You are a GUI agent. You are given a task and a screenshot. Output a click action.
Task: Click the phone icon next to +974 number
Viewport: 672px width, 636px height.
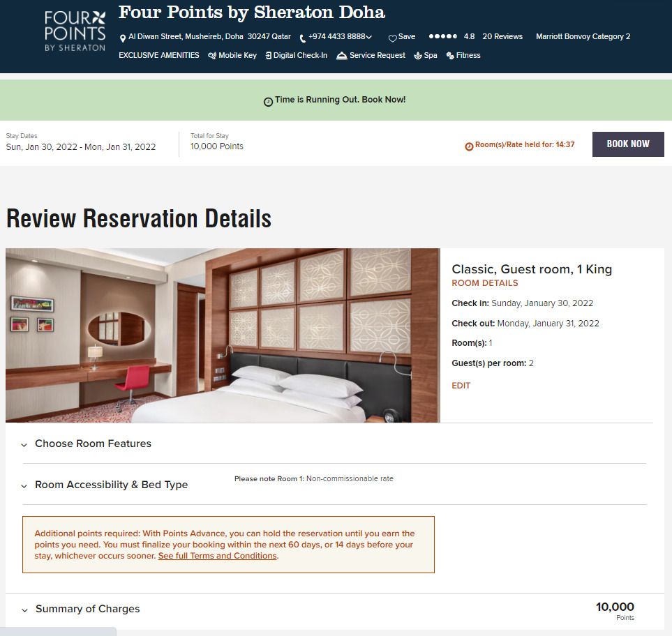point(303,38)
